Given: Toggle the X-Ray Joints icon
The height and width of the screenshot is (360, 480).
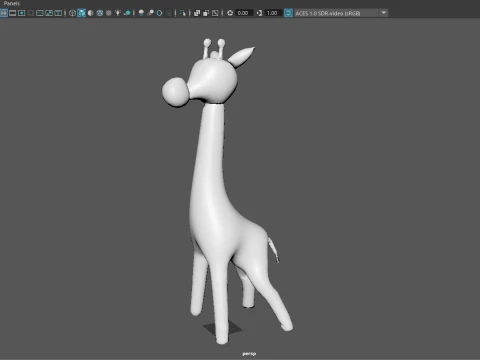Looking at the screenshot, I should [x=215, y=13].
